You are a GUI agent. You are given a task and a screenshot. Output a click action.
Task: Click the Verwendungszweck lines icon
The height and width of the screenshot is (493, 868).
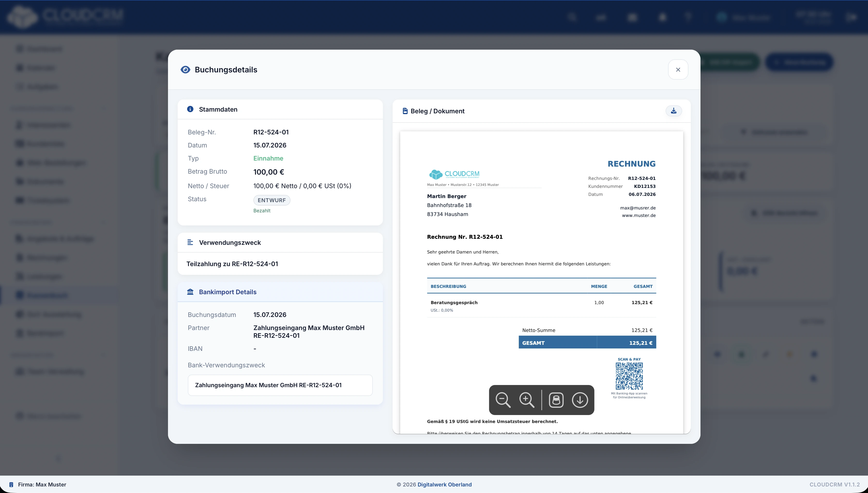pos(190,242)
